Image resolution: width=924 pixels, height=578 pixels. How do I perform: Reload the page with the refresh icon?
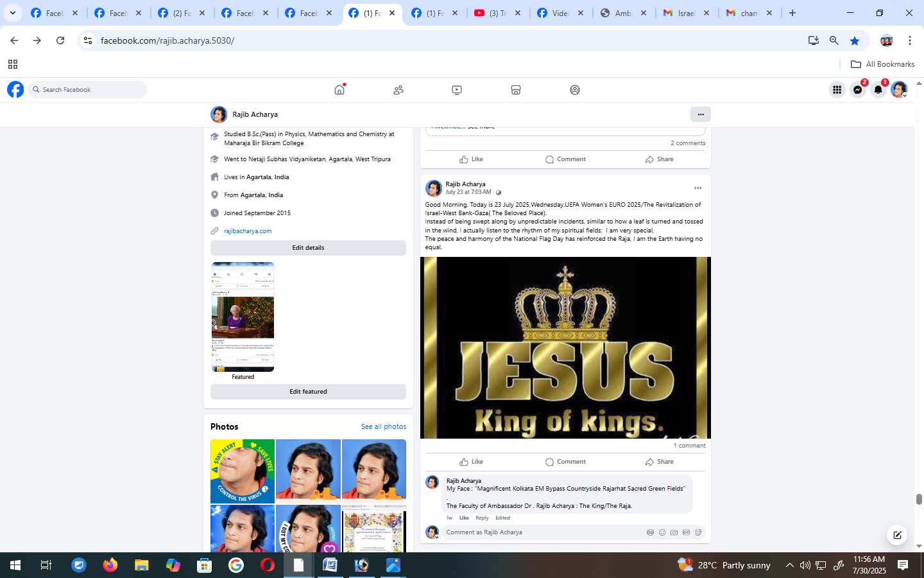click(60, 40)
